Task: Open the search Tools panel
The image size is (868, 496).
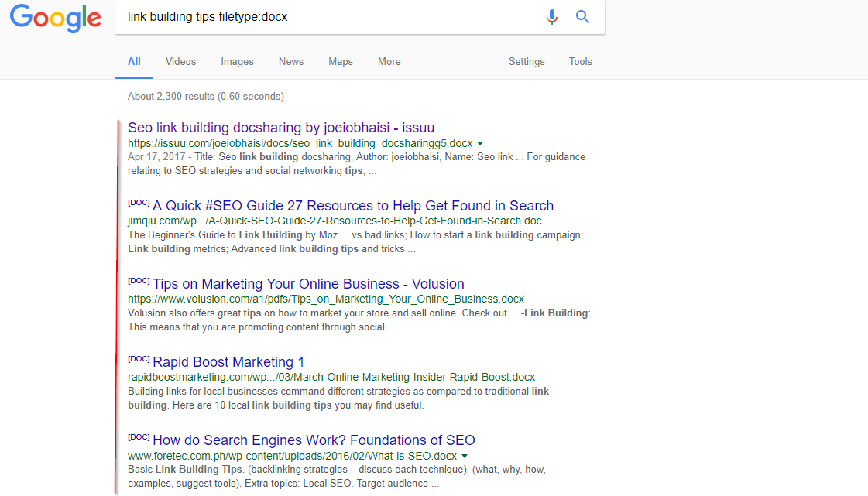Action: pyautogui.click(x=580, y=61)
